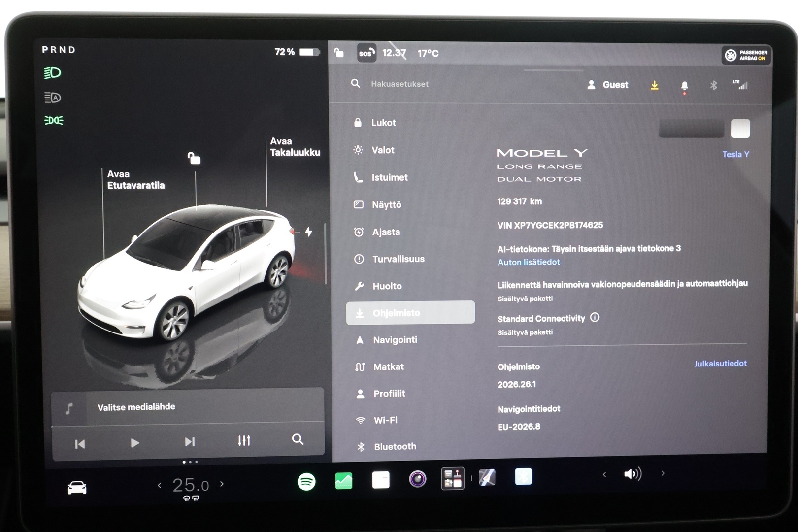798x532 pixels.
Task: Launch Spotify app
Action: tap(306, 481)
